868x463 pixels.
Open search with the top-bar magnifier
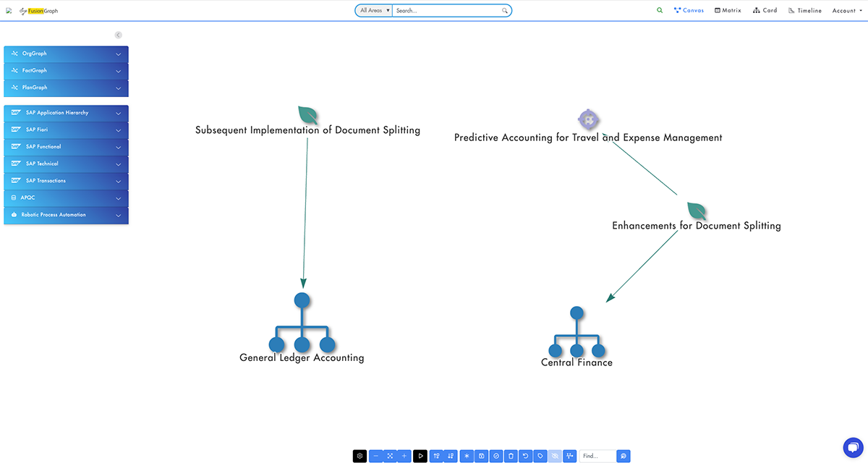coord(659,10)
